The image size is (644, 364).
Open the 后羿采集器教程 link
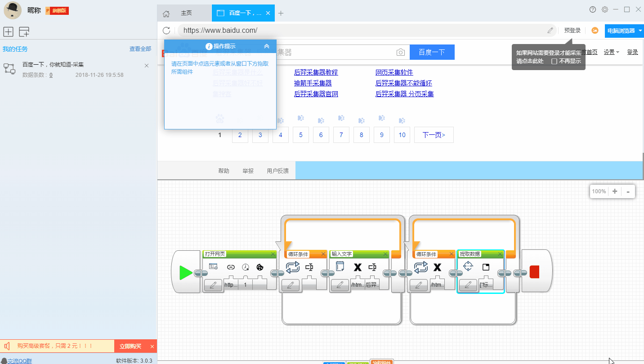316,72
